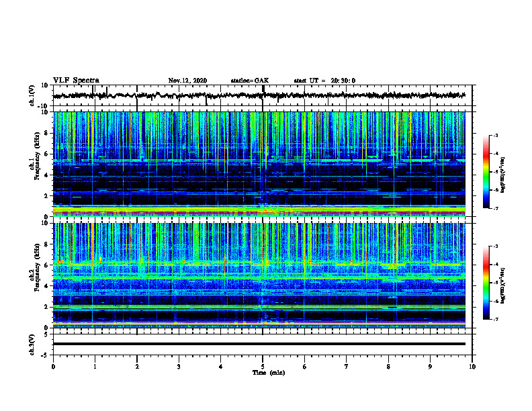Click time axis tick label '9'
532x411 pixels.
430,367
